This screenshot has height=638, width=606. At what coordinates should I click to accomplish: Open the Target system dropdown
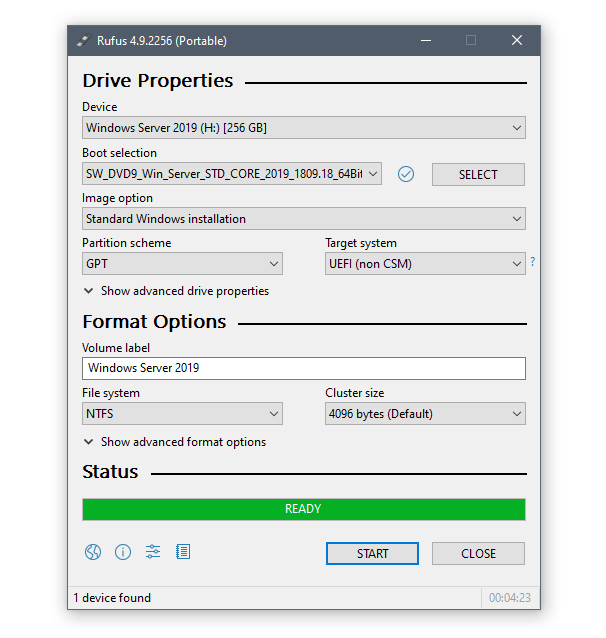pos(425,264)
